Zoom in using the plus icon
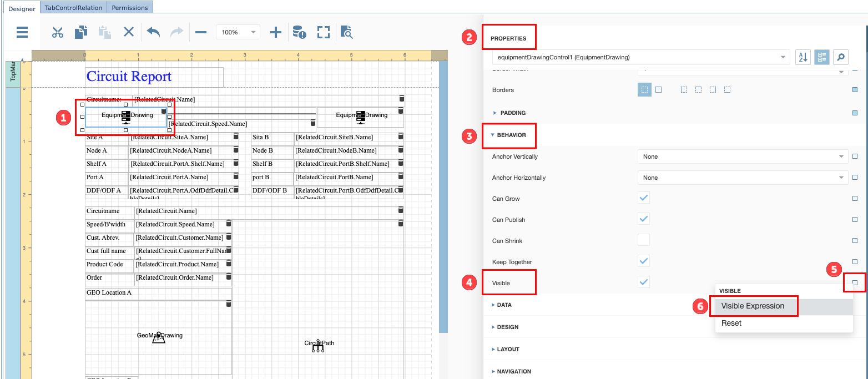This screenshot has height=379, width=868. [276, 32]
